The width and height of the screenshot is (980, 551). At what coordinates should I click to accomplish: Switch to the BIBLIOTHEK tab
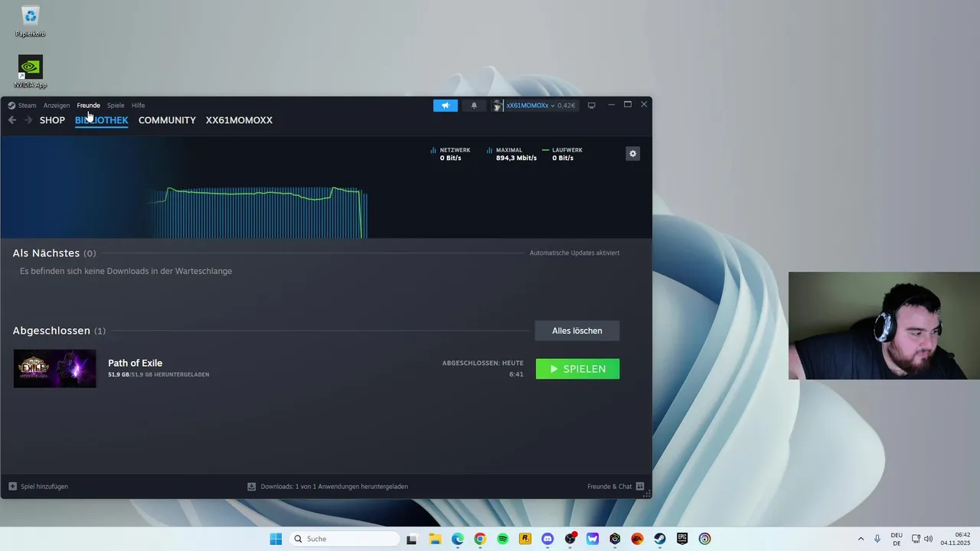(x=101, y=120)
